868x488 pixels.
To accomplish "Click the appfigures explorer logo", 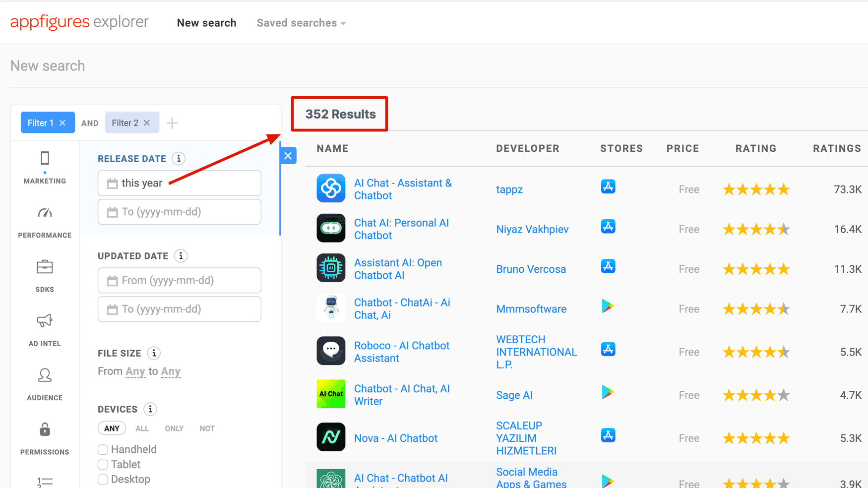I will click(x=79, y=22).
